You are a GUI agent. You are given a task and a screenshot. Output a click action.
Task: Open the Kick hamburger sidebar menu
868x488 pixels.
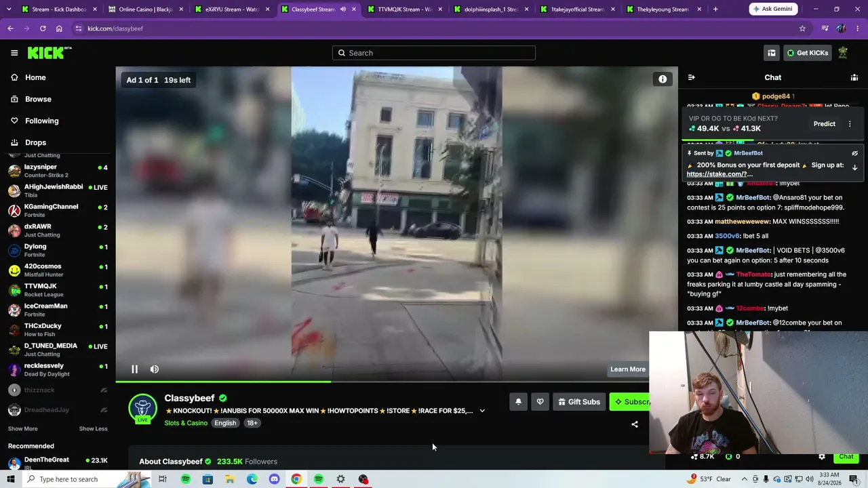pyautogui.click(x=14, y=53)
